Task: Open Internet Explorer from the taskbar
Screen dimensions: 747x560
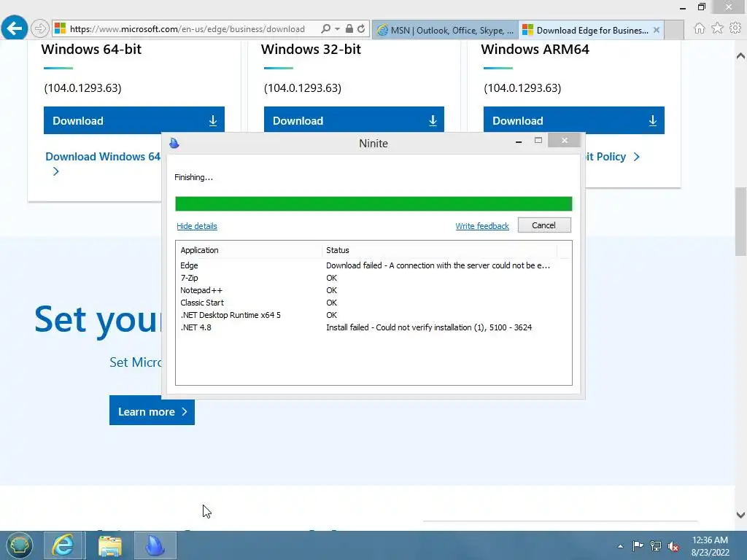Action: (x=63, y=545)
